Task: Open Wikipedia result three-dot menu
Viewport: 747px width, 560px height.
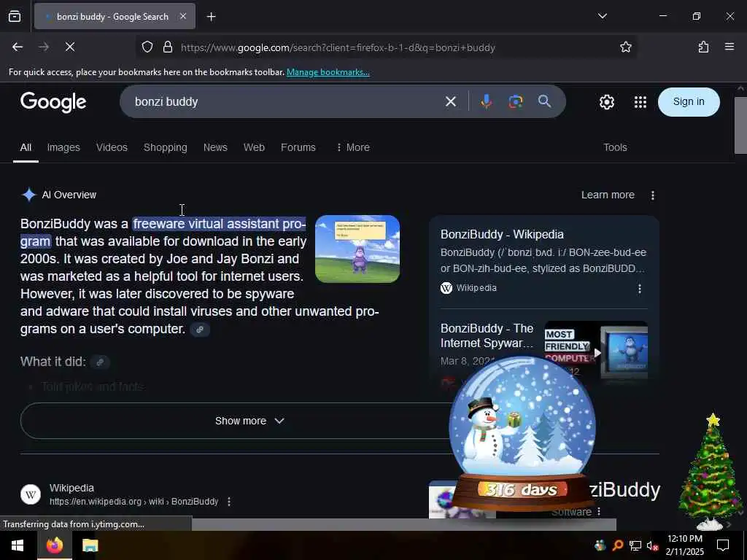Action: pyautogui.click(x=229, y=502)
